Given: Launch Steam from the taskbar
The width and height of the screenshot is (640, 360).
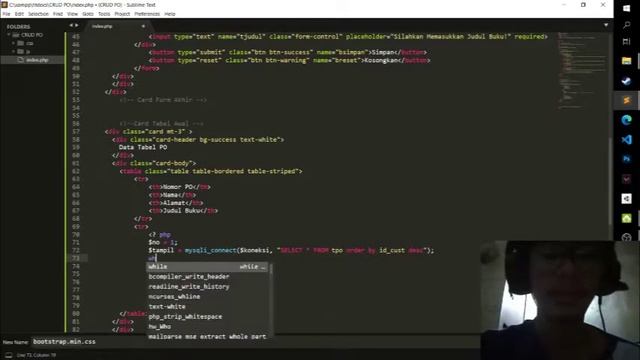Looking at the screenshot, I should (x=627, y=81).
